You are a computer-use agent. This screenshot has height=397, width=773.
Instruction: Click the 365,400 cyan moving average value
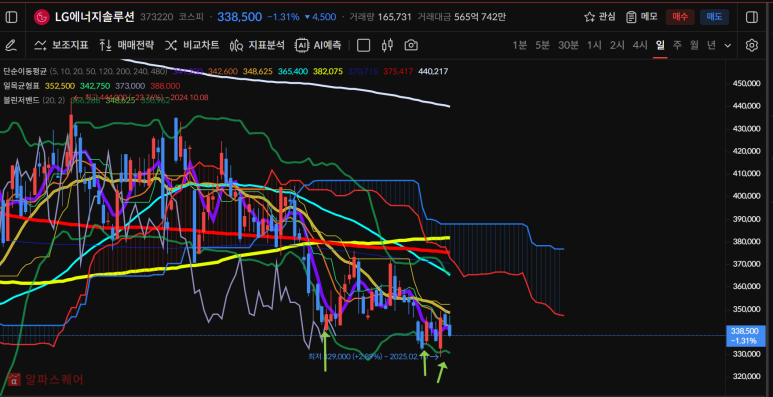pyautogui.click(x=293, y=72)
